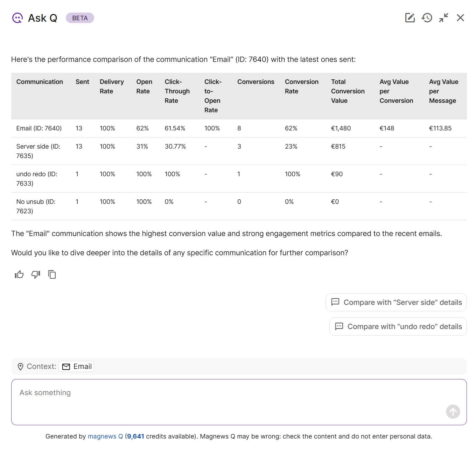The image size is (476, 456).
Task: Start a new chat with the compose icon
Action: tap(410, 18)
